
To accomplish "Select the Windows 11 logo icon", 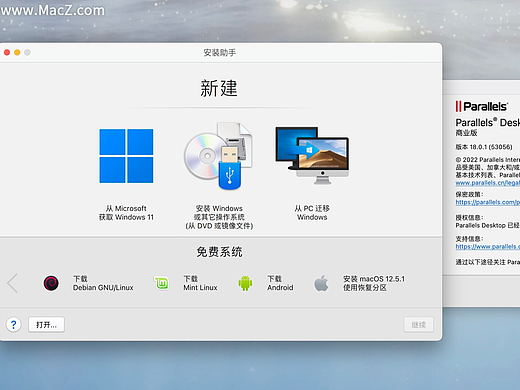I will [x=126, y=156].
